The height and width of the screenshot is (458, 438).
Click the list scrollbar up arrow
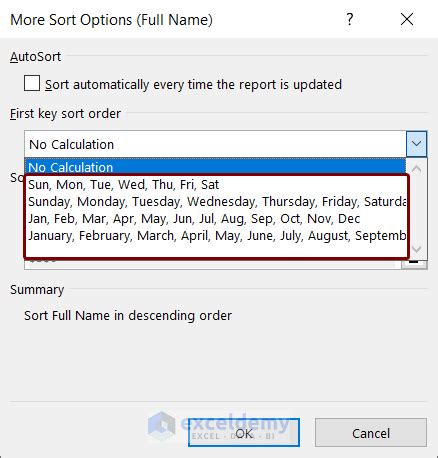[x=416, y=169]
